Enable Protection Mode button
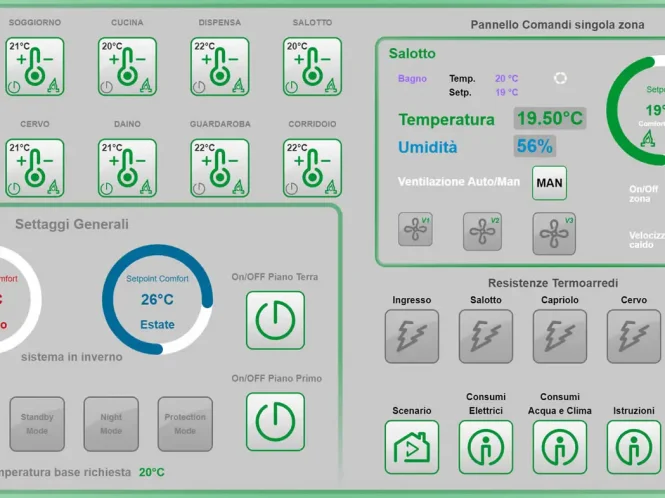The image size is (665, 498). pyautogui.click(x=185, y=424)
